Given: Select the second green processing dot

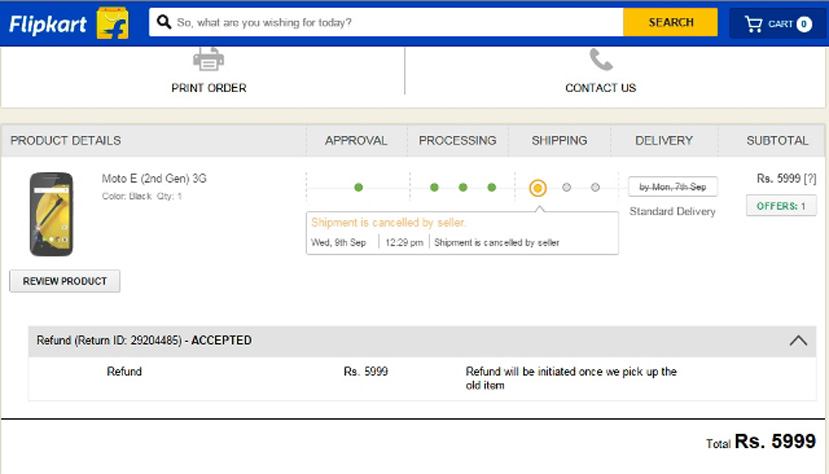Looking at the screenshot, I should [463, 187].
